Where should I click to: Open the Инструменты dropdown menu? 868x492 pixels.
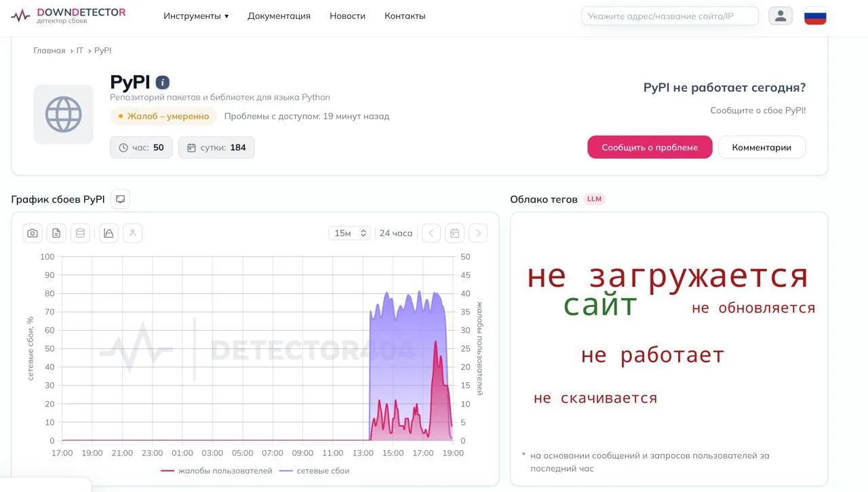tap(196, 16)
